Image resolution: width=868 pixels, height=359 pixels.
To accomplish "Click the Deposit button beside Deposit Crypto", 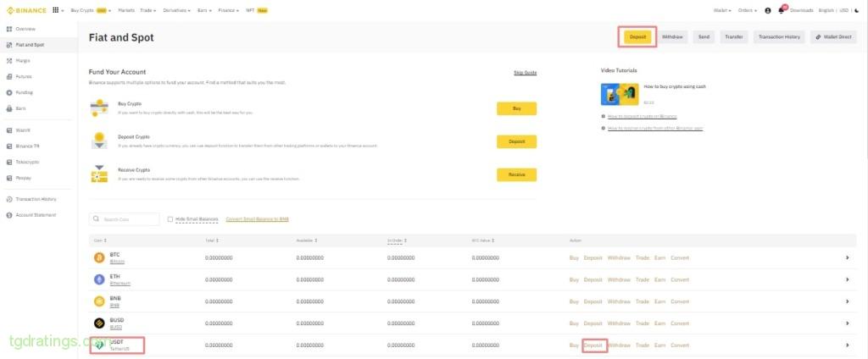I will coord(516,141).
